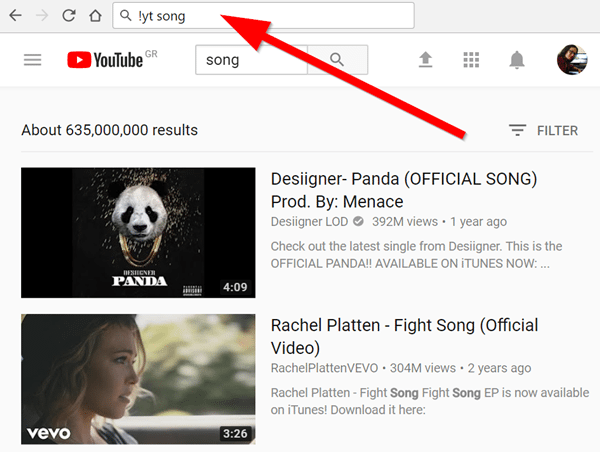Viewport: 600px width, 452px height.
Task: Click the address bar containing '!yt song'
Action: point(263,15)
